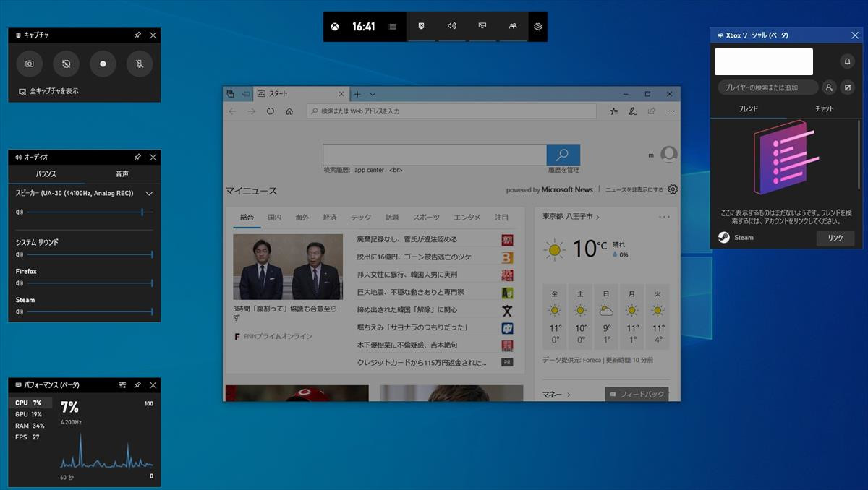Click the record last 30 seconds icon
868x490 pixels.
[66, 64]
